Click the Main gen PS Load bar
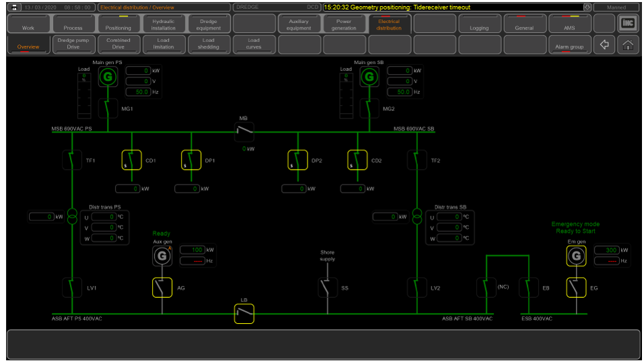This screenshot has height=363, width=644. coord(84,96)
